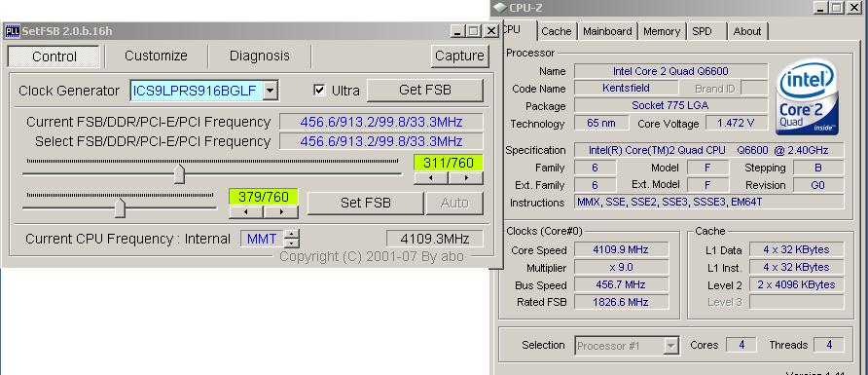868x375 pixels.
Task: Click the Get FSB button
Action: (x=425, y=91)
